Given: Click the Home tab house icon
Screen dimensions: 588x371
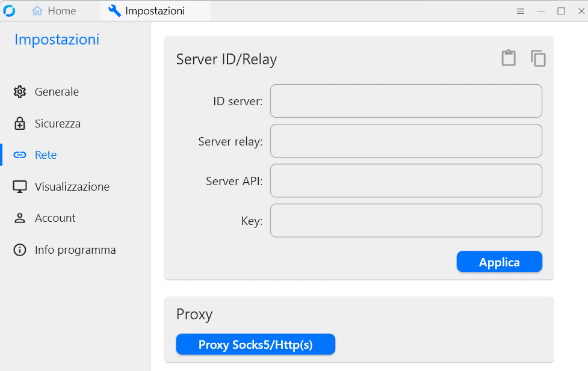Looking at the screenshot, I should [x=37, y=11].
